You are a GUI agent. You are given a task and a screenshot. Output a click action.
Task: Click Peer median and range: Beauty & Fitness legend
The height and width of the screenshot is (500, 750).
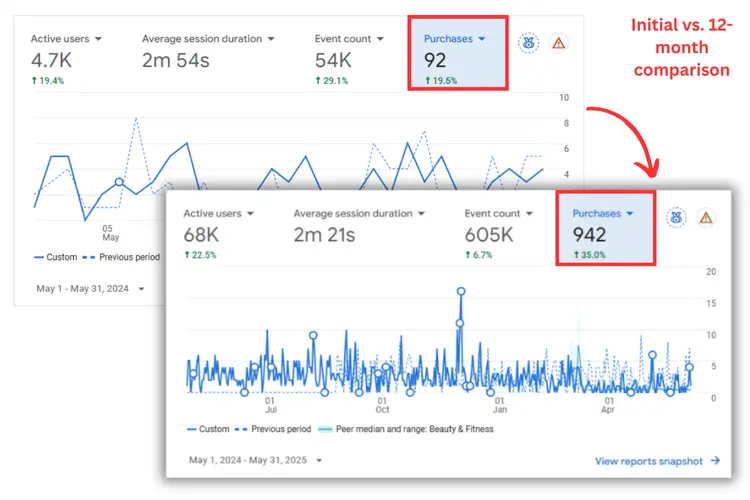406,429
